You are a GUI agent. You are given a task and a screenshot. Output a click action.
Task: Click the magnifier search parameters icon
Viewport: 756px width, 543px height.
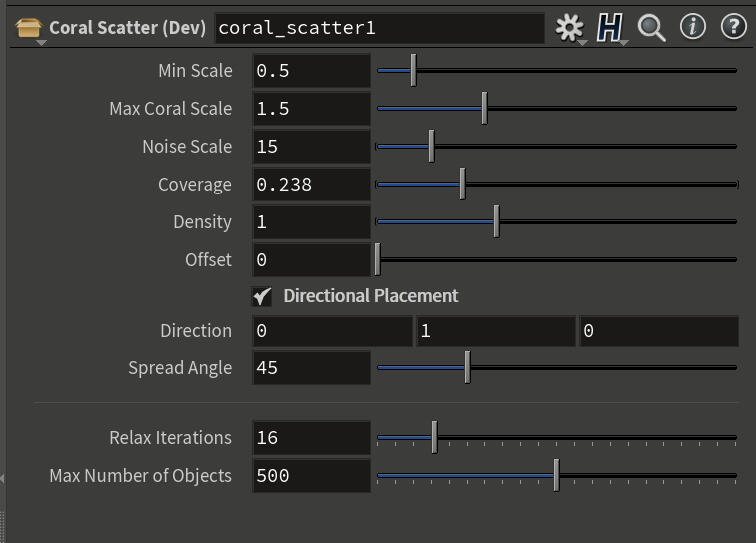click(652, 28)
